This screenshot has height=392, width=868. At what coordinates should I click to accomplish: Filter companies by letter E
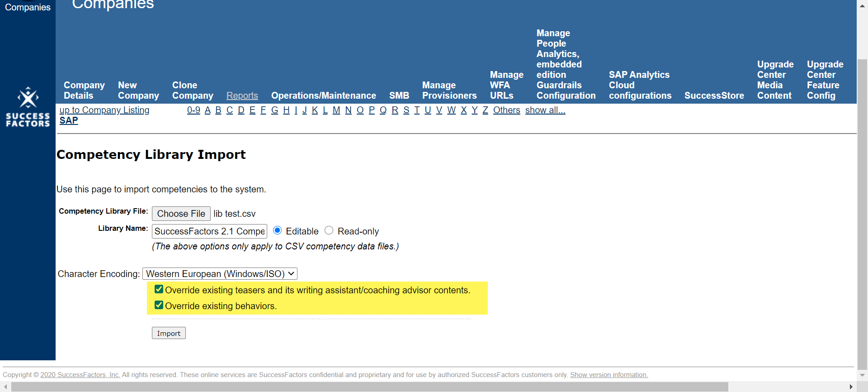click(252, 110)
